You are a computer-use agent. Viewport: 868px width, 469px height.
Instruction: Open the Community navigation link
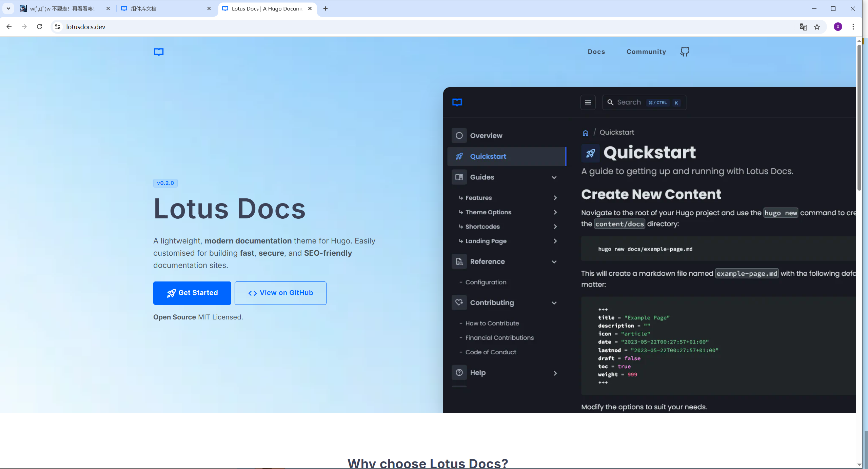pos(646,52)
